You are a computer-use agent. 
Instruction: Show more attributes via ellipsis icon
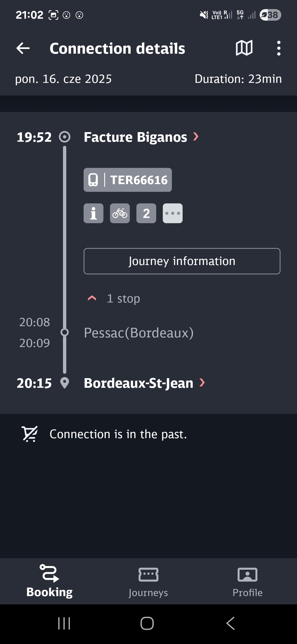coord(173,213)
